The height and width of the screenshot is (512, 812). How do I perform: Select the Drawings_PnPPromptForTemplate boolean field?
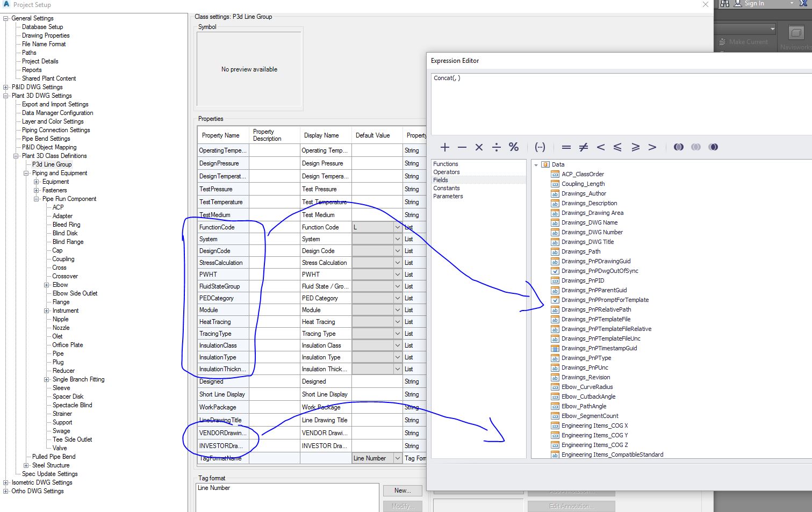click(x=605, y=300)
